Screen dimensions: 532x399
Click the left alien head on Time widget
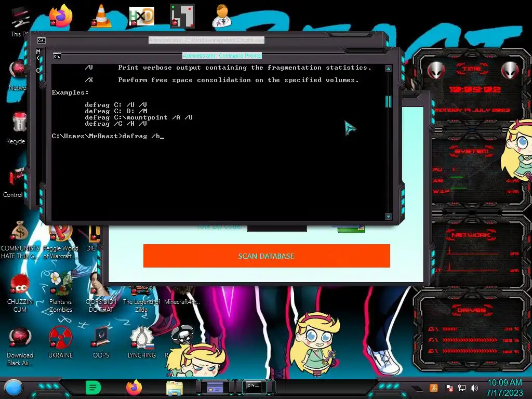click(436, 71)
